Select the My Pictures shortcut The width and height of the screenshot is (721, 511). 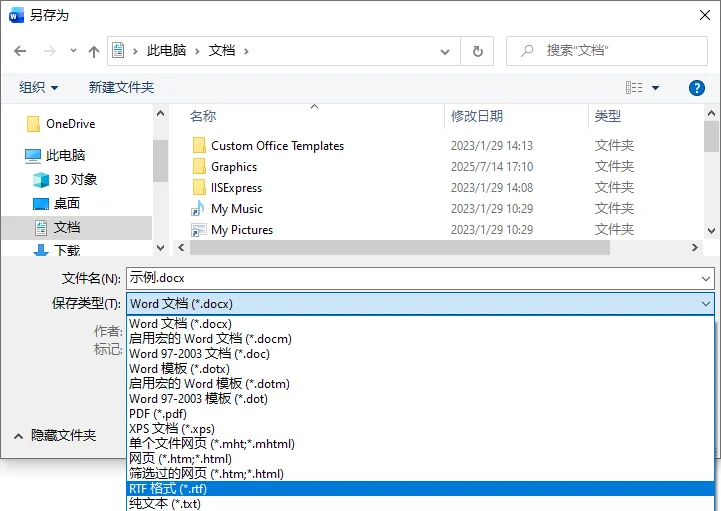[x=242, y=230]
